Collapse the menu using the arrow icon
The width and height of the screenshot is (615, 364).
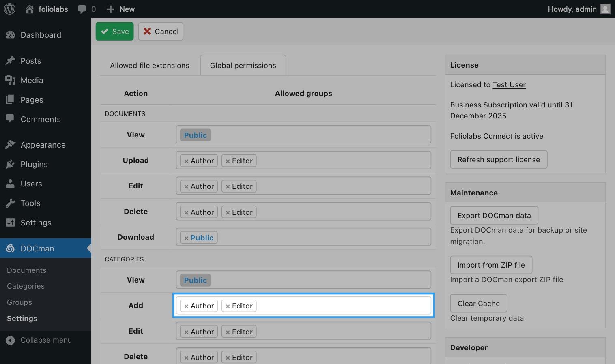[x=10, y=340]
